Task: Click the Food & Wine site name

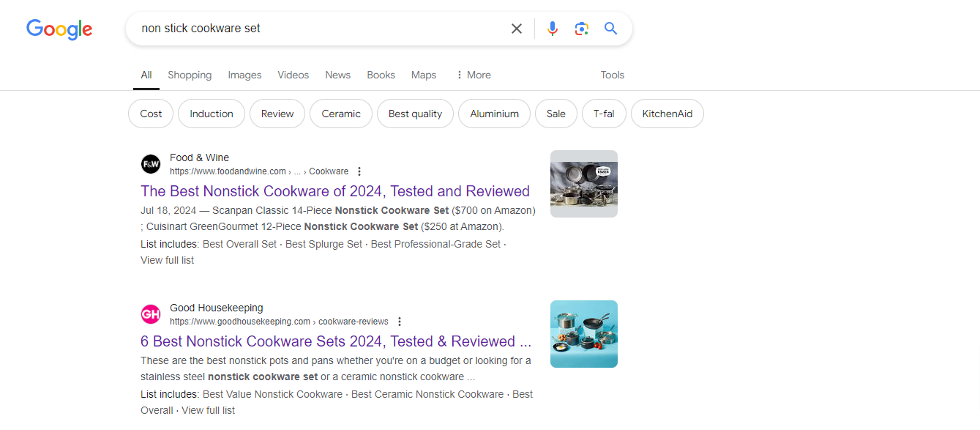Action: coord(199,157)
